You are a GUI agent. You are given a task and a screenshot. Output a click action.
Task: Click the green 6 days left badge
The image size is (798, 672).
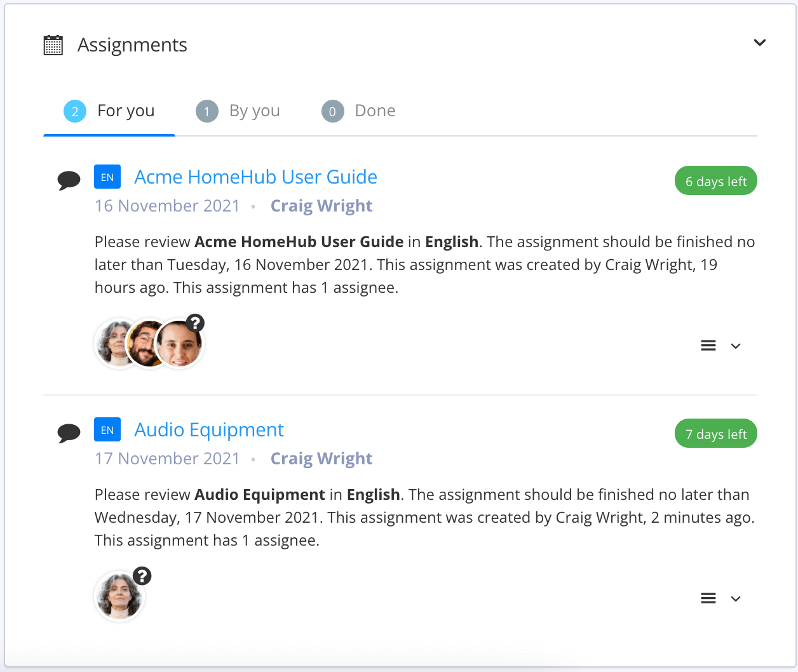[715, 180]
